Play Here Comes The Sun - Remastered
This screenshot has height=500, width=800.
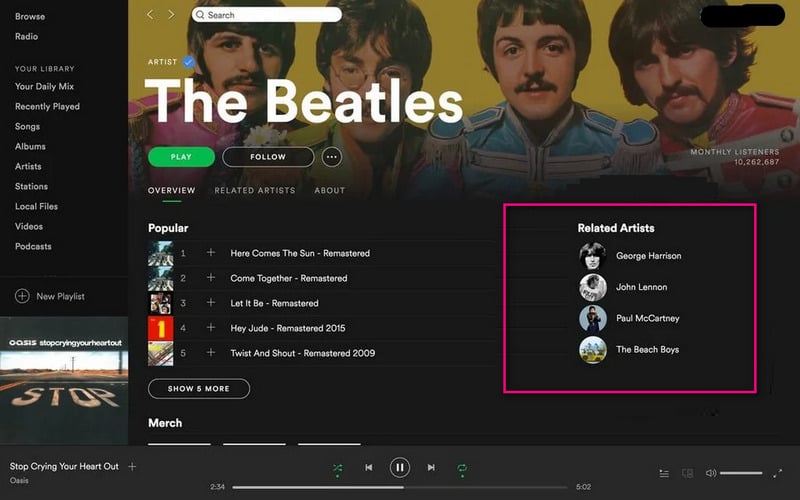coord(300,253)
